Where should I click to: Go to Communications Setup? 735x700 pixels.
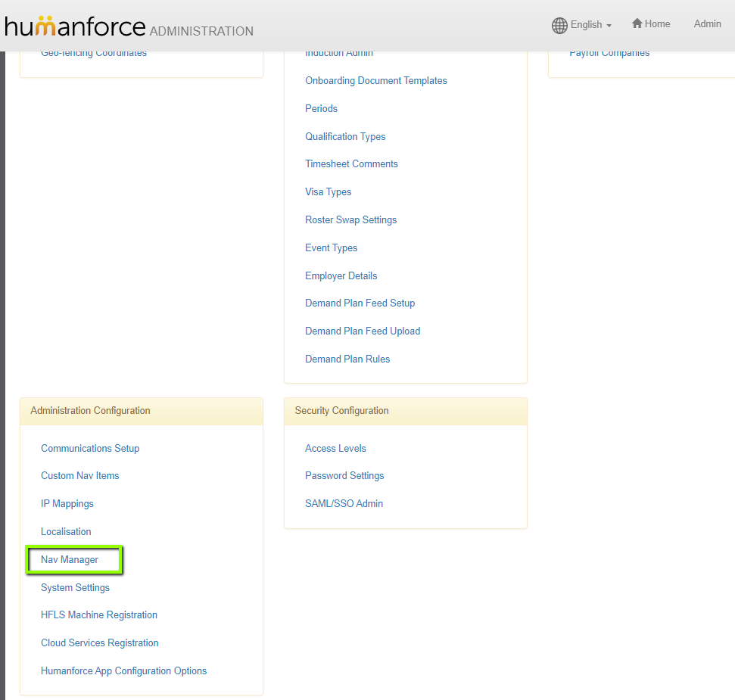coord(90,449)
